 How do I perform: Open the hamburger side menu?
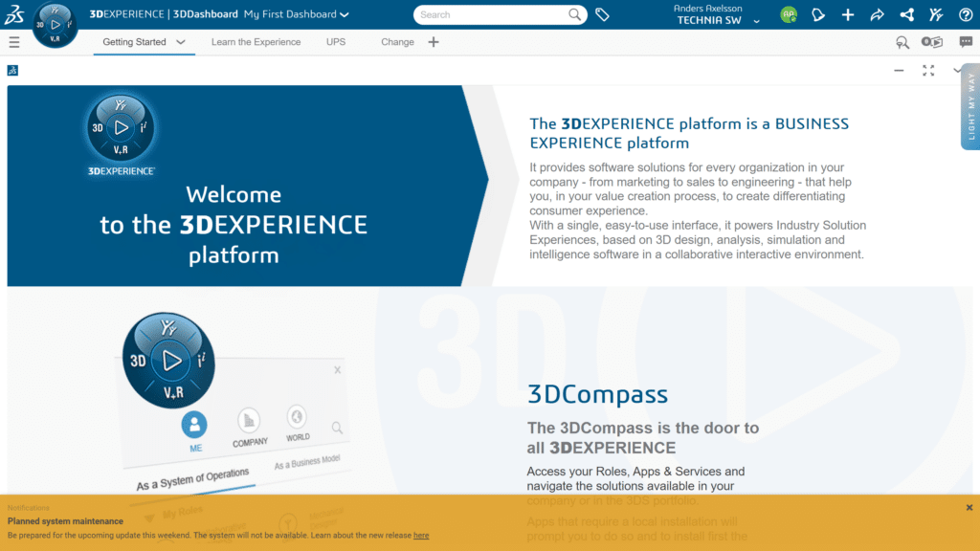pyautogui.click(x=13, y=42)
